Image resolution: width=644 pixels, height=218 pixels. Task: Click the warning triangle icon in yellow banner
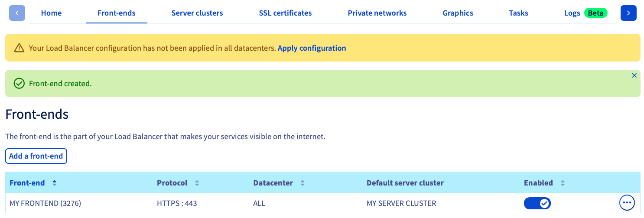(19, 48)
